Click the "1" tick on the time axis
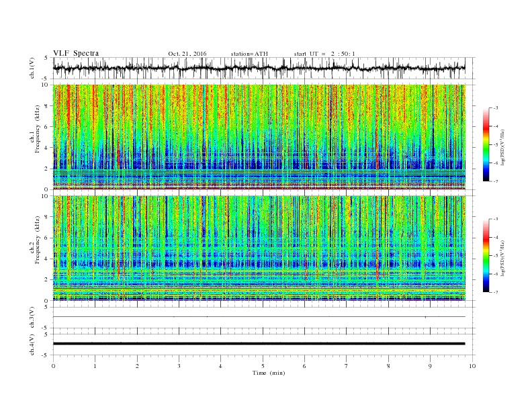Screen dimensions: 532x411 pos(95,366)
